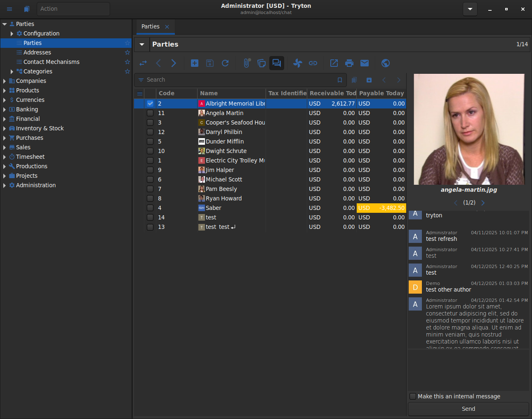
Task: Reload the Parties list
Action: click(225, 63)
